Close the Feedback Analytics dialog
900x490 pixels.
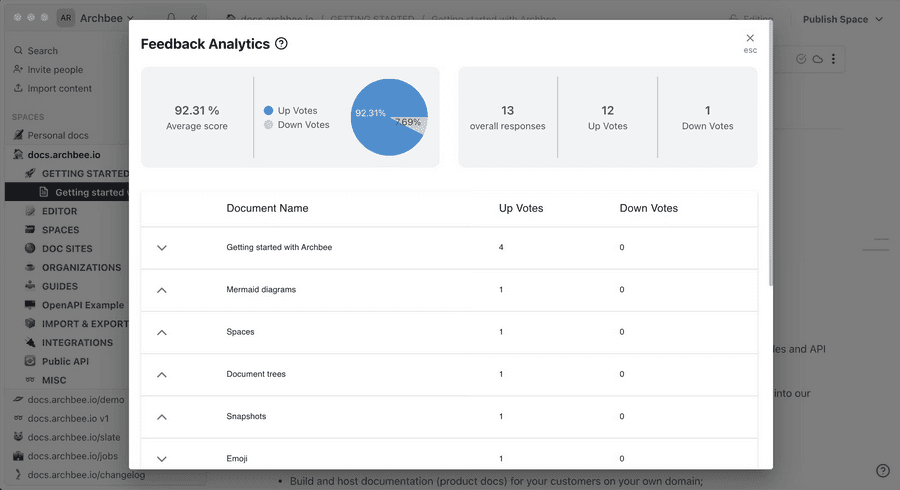[750, 38]
